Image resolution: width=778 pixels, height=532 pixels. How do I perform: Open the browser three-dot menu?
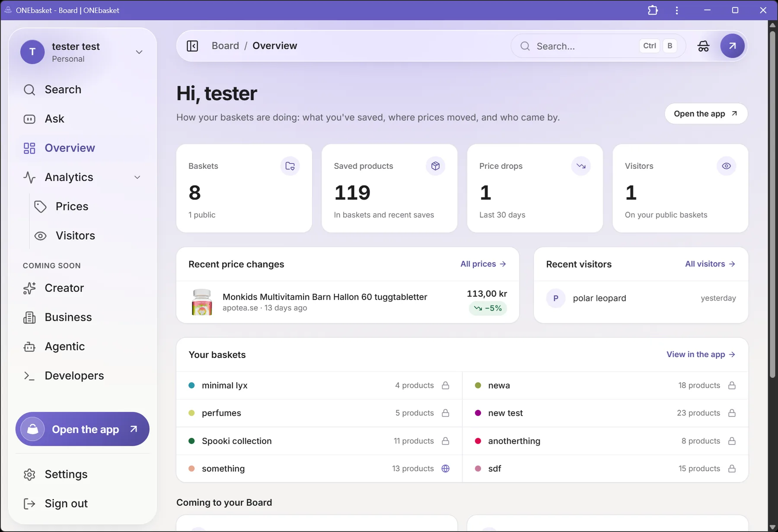pos(677,10)
